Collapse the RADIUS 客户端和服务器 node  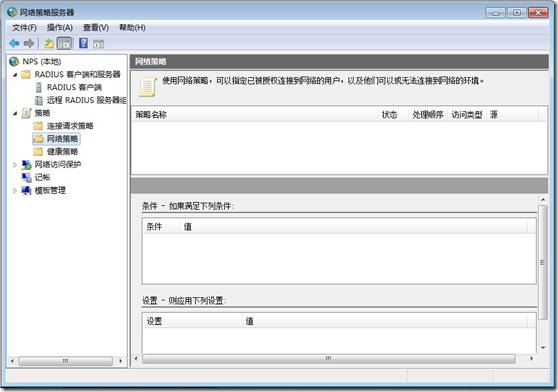[15, 75]
